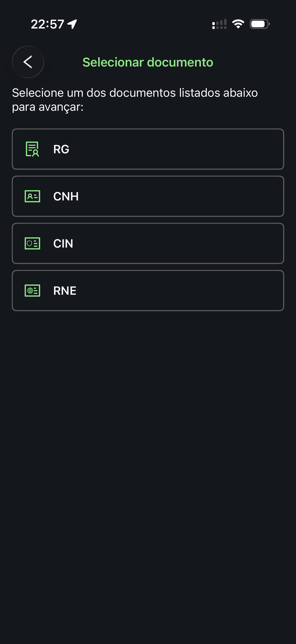The height and width of the screenshot is (644, 296).
Task: Click the RNE globe card icon
Action: (32, 291)
